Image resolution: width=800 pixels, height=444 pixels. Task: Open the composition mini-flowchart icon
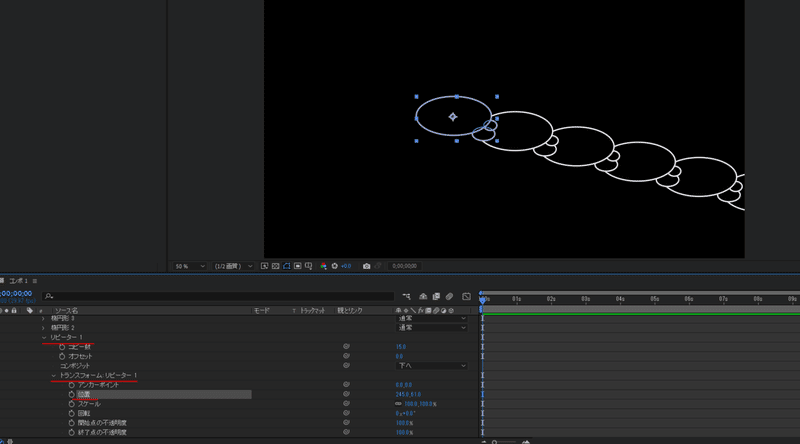coord(406,296)
